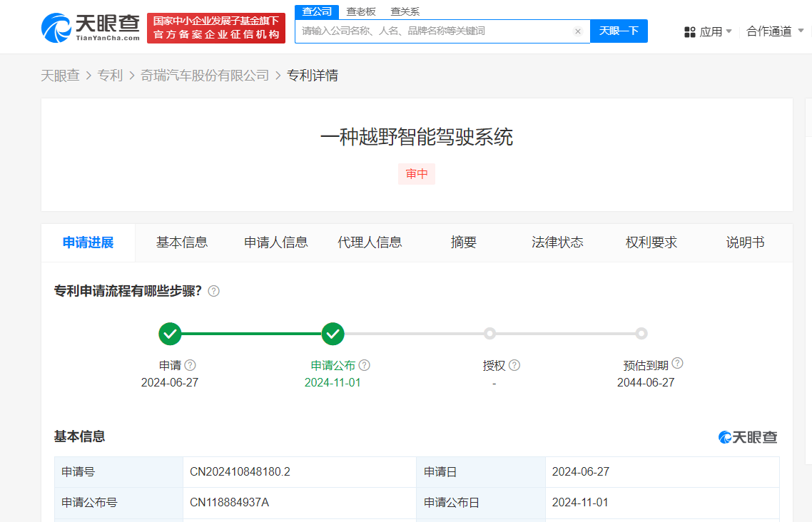
Task: Go to 天眼查 breadcrumb link
Action: [60, 76]
